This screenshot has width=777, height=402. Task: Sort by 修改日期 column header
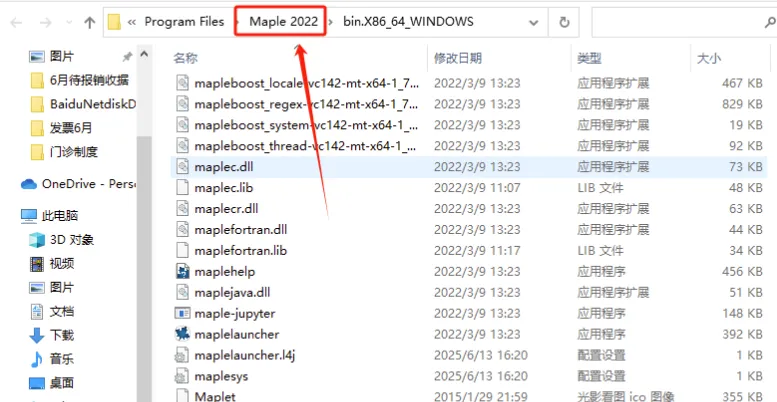point(457,58)
